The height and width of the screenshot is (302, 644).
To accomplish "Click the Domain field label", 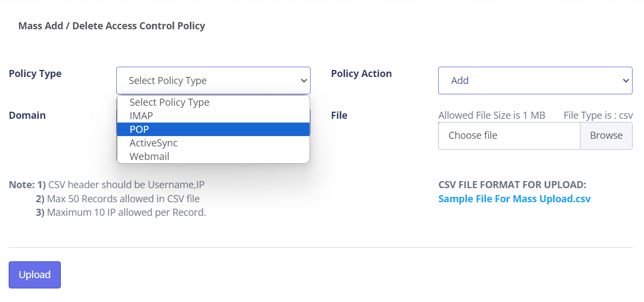I will click(x=27, y=115).
